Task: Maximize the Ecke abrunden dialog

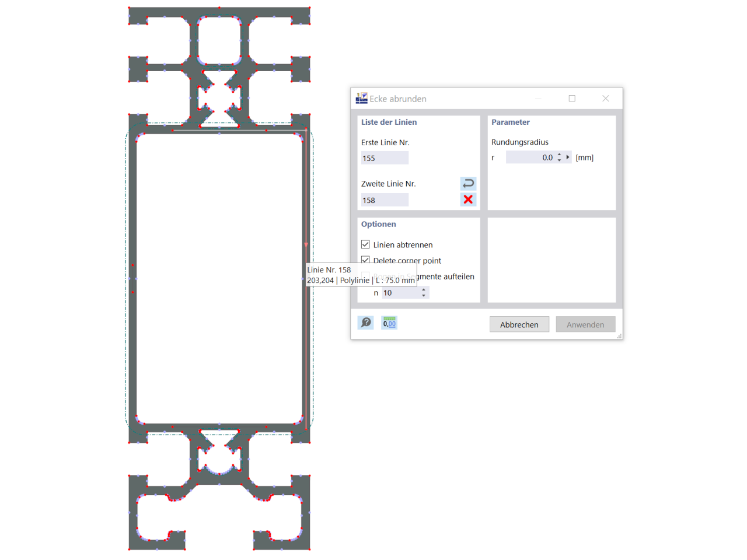Action: (x=572, y=98)
